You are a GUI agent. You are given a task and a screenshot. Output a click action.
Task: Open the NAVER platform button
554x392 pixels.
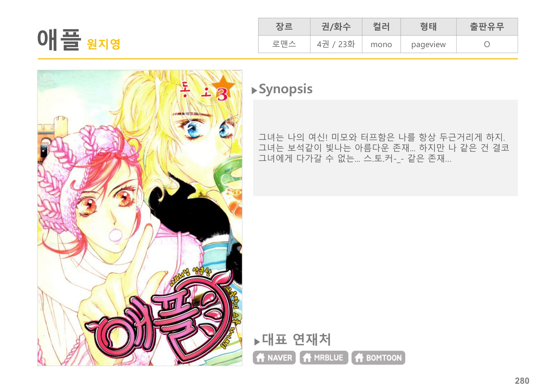click(274, 358)
